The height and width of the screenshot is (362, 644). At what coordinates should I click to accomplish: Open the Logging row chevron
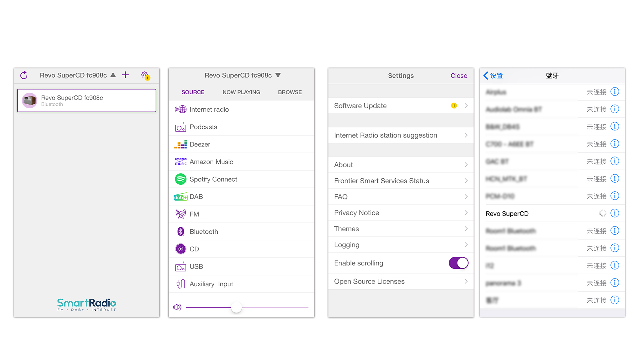[x=466, y=245]
